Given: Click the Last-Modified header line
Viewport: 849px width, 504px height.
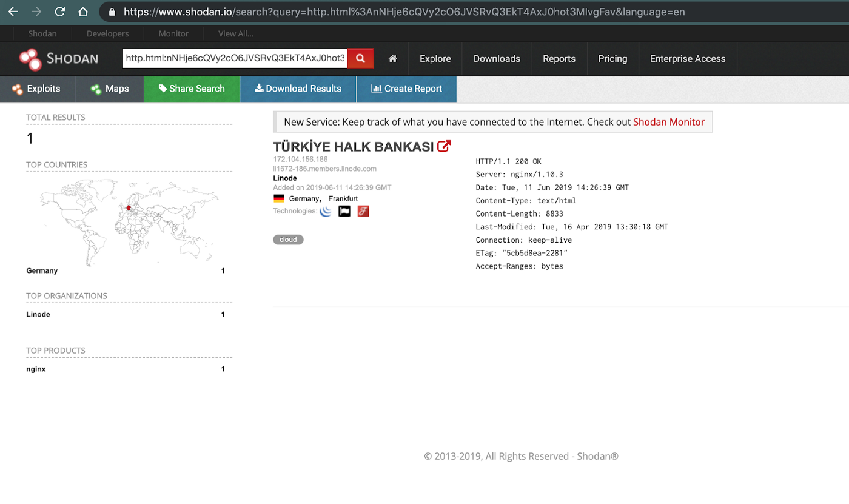Looking at the screenshot, I should pyautogui.click(x=572, y=227).
